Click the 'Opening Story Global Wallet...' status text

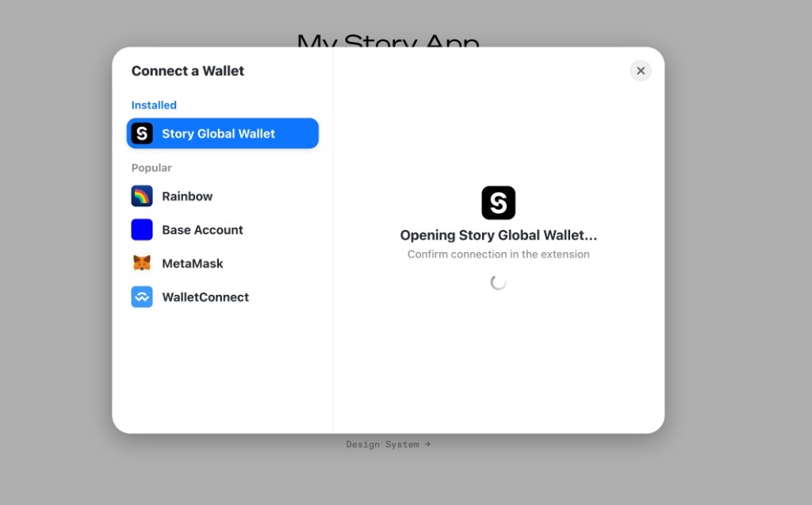pyautogui.click(x=498, y=235)
